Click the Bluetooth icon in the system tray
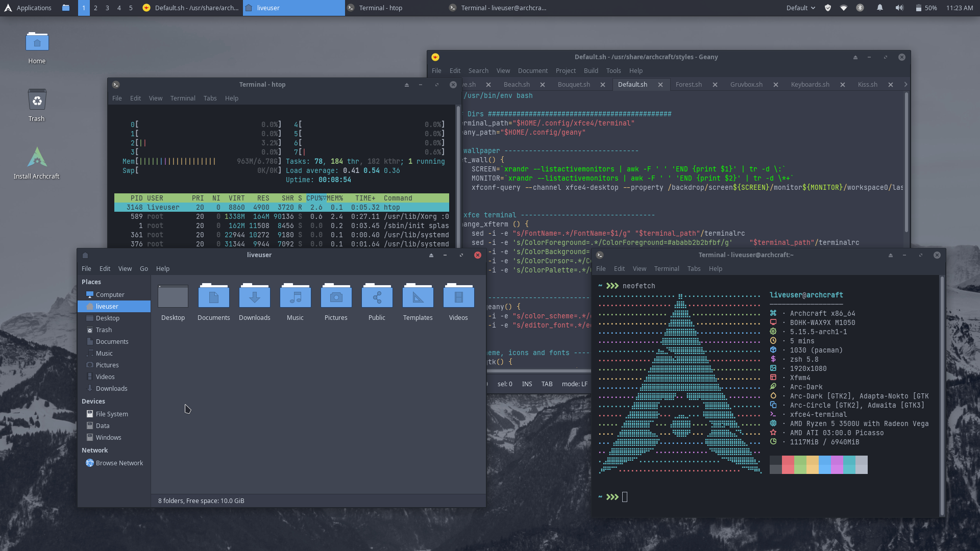 [860, 8]
